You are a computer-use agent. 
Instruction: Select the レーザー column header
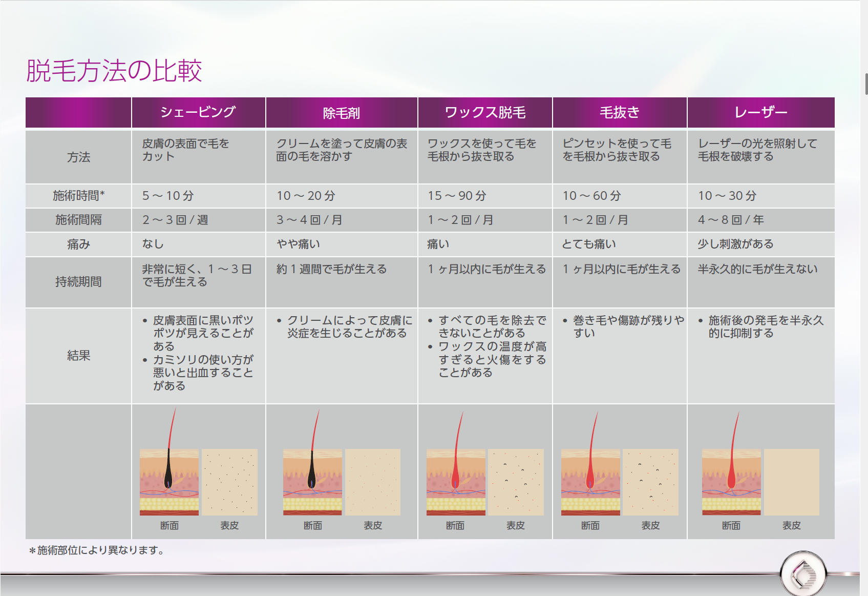tap(760, 112)
